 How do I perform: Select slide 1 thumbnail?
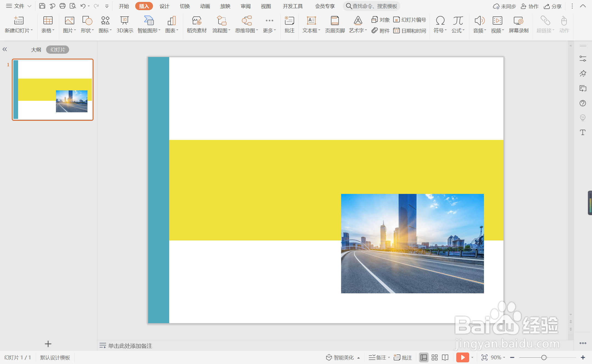53,90
